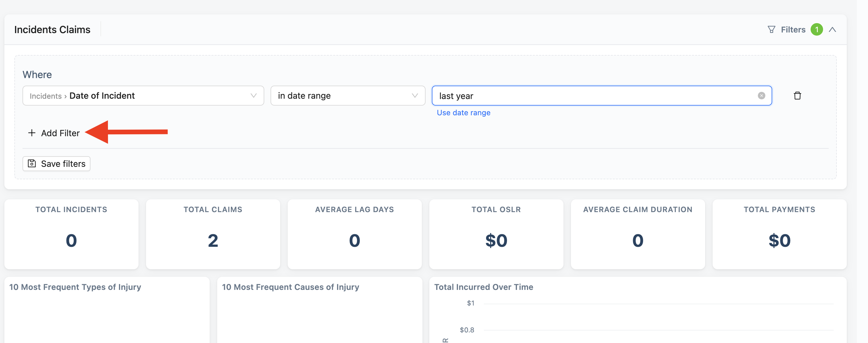Click 'Total Incurred Over Time' chart title
Screen dimensions: 868x343
pyautogui.click(x=484, y=287)
